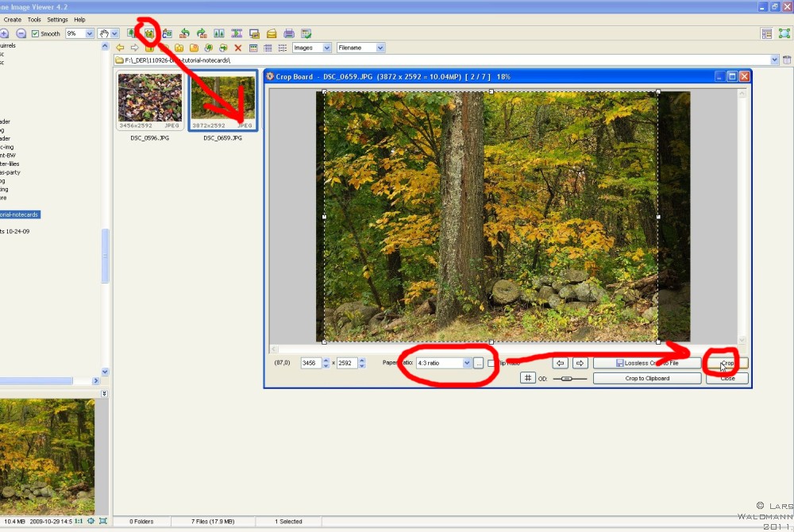The image size is (794, 532).
Task: Click the red X delete icon
Action: pyautogui.click(x=237, y=48)
